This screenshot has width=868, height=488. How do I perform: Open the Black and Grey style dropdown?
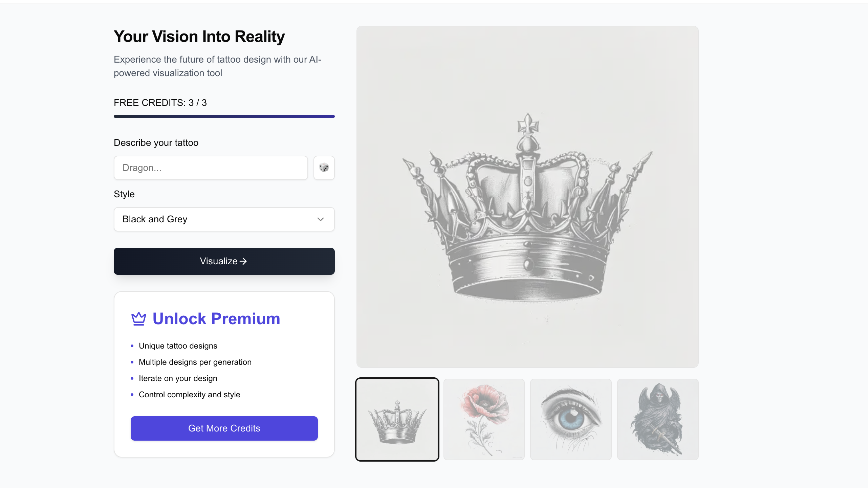[x=224, y=219]
